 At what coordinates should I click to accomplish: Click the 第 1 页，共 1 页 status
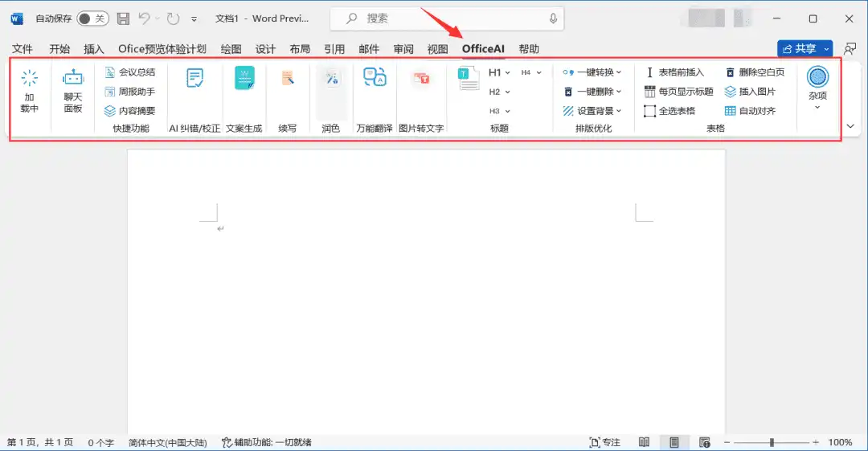click(x=40, y=442)
